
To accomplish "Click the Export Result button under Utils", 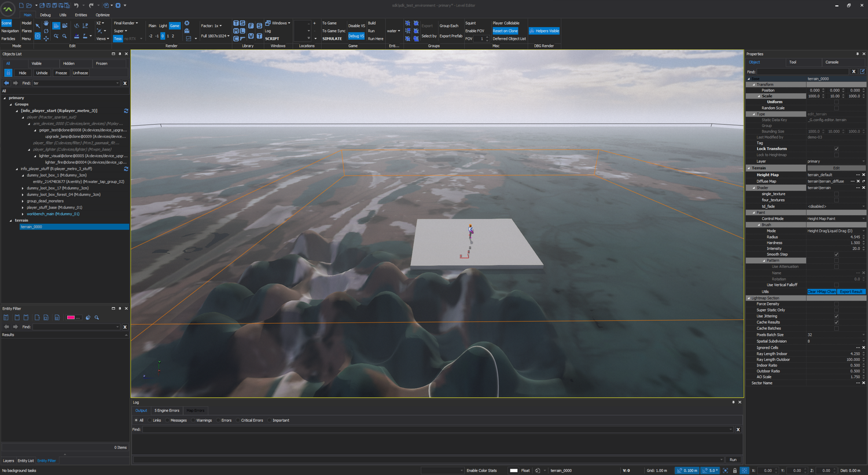I will [x=851, y=291].
